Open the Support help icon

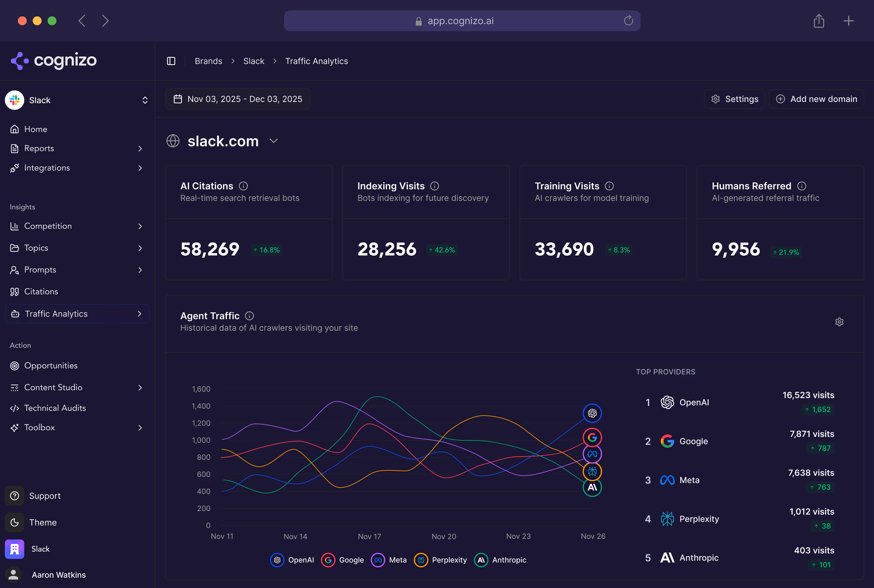click(x=15, y=495)
